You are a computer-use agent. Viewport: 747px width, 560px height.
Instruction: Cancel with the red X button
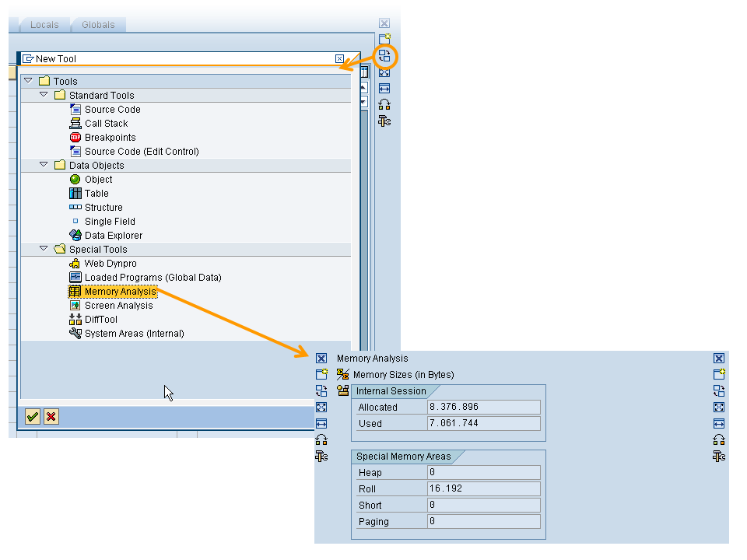point(51,417)
